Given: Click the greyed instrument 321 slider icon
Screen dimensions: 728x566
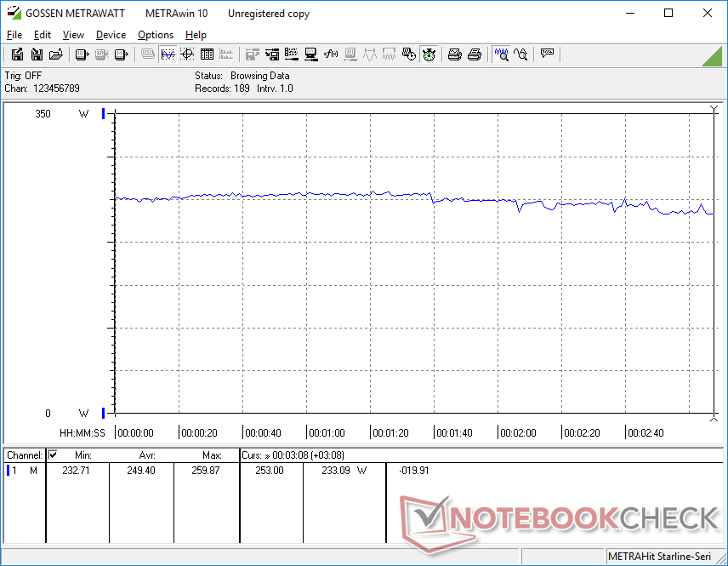Looking at the screenshot, I should coord(350,54).
